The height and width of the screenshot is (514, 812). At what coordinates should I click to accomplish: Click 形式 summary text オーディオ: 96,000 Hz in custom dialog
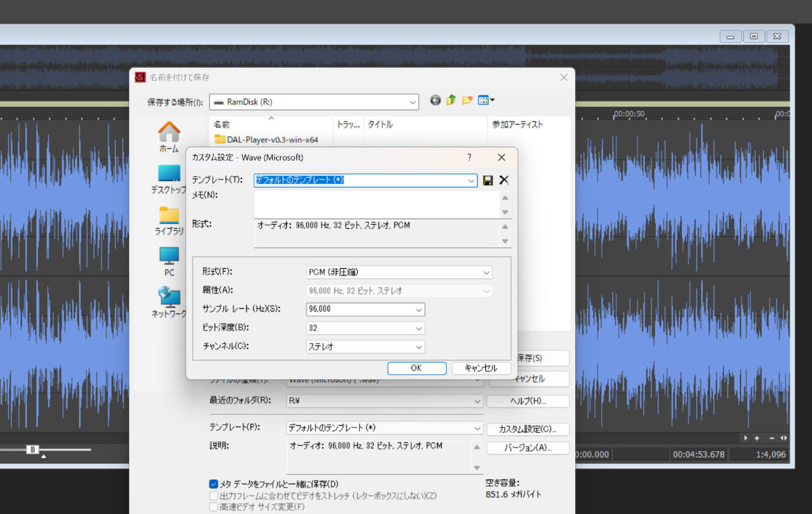(x=334, y=226)
